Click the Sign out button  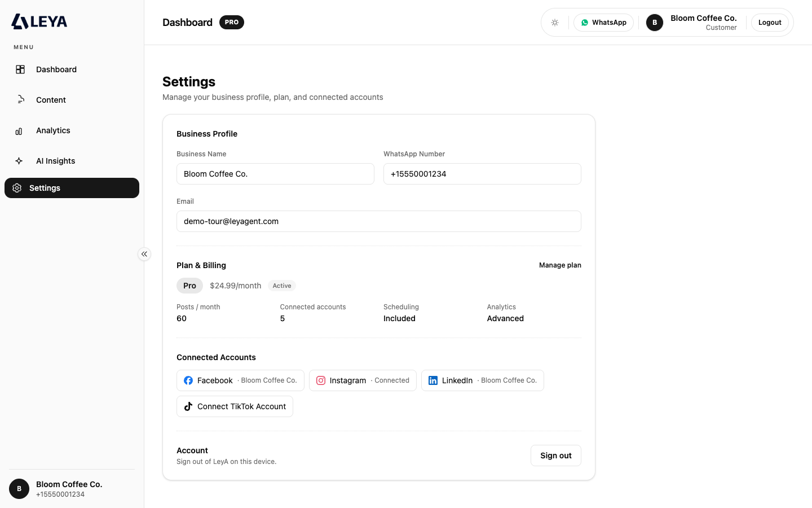point(556,456)
